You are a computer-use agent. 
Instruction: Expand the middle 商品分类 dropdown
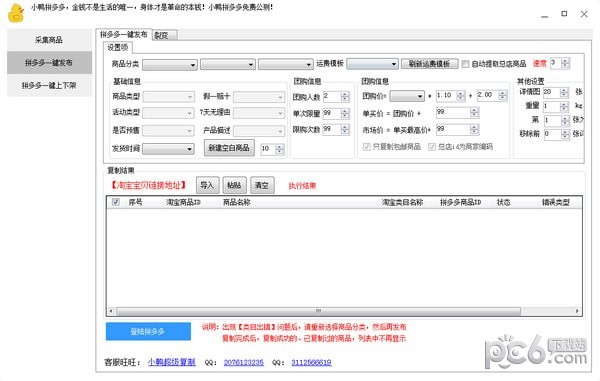click(x=228, y=64)
